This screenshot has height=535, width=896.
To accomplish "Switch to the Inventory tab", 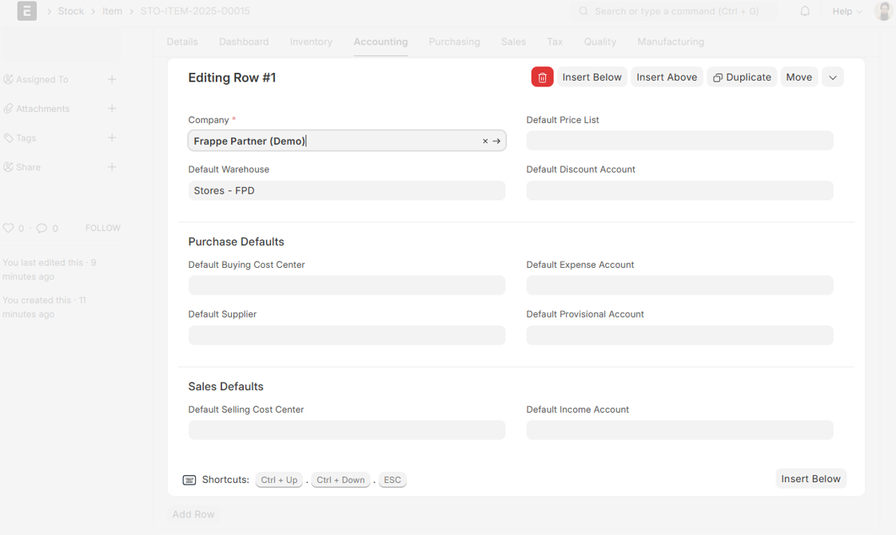I will point(311,42).
